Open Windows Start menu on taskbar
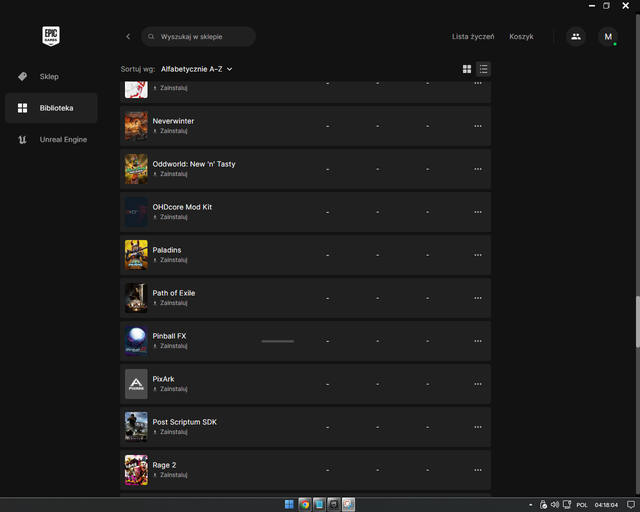The image size is (640, 512). click(289, 505)
